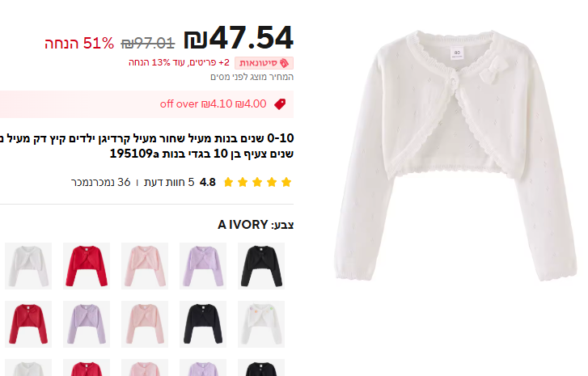Viewport: 588px width, 376px height.
Task: Choose black cardigan swatch in second row
Action: click(x=203, y=324)
